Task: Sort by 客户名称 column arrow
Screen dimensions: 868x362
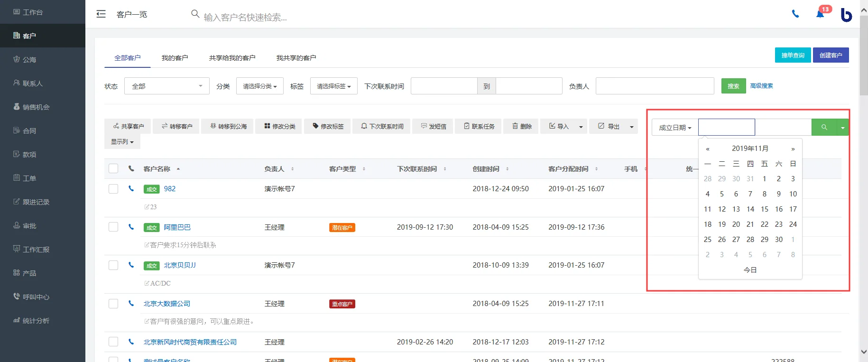Action: pos(178,169)
